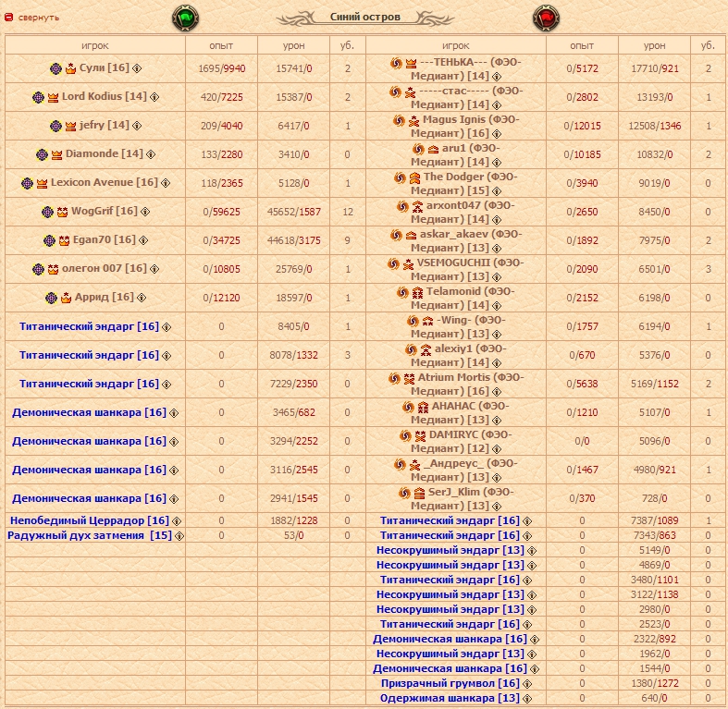
Task: Click swirl clan icon before VSEMOGUCHII
Action: click(x=393, y=263)
